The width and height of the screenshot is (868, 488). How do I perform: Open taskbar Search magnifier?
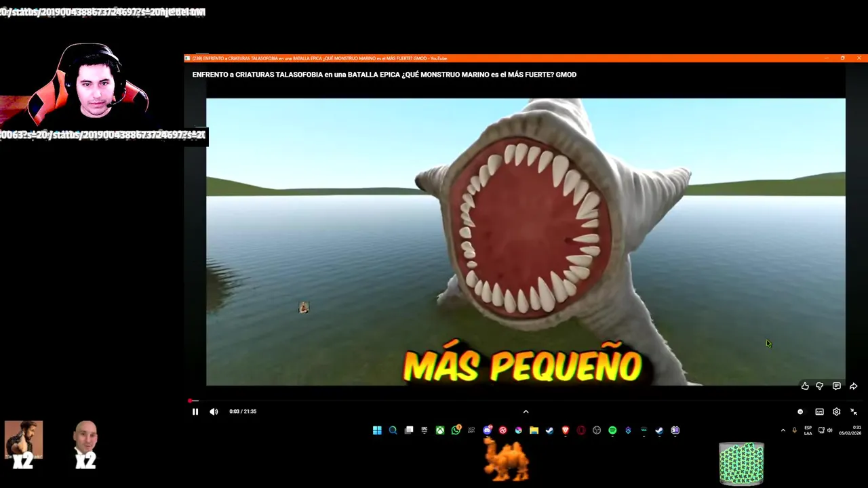(393, 430)
